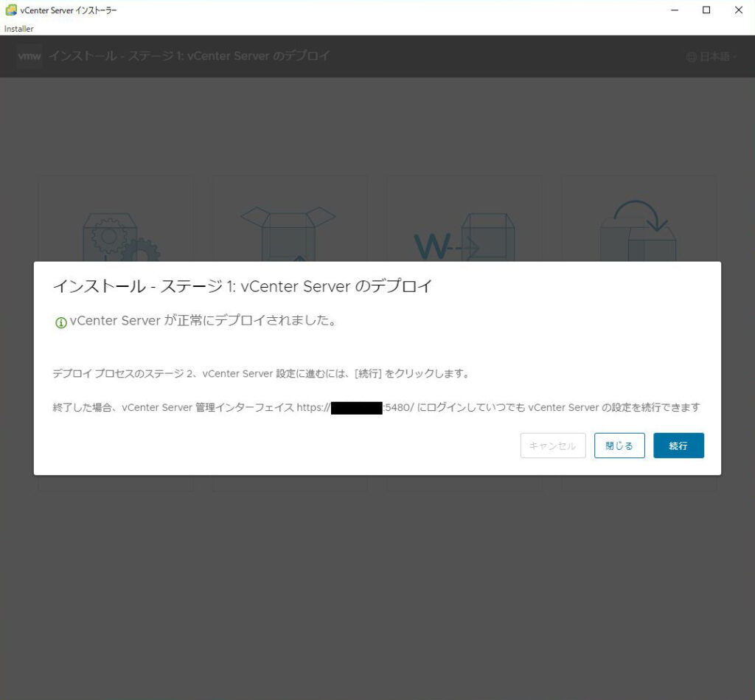Screen dimensions: 755x700
Task: Close the vCenter Server installer window
Action: (739, 10)
